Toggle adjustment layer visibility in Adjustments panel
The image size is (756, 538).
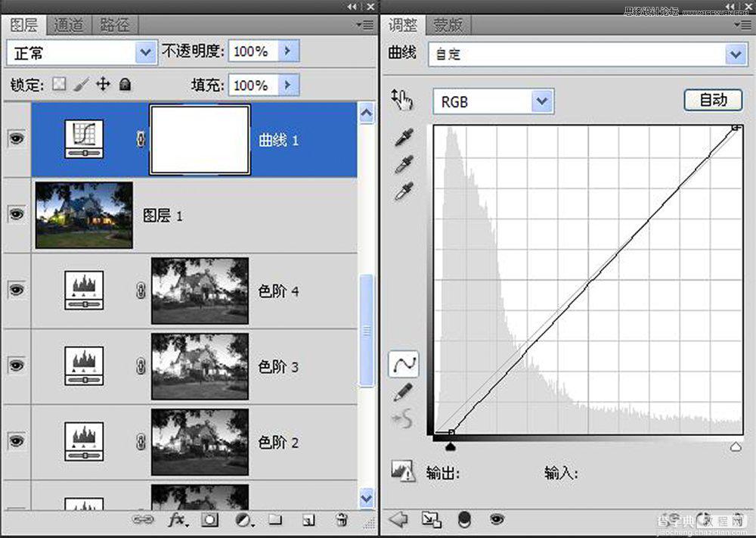pyautogui.click(x=497, y=519)
